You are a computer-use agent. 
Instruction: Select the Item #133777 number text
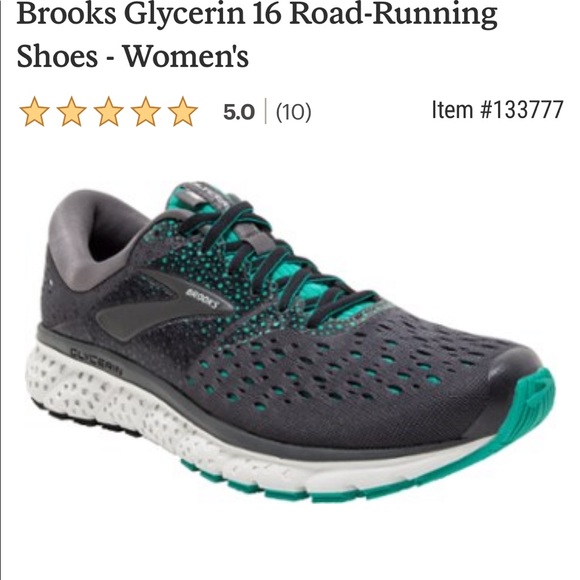(498, 110)
